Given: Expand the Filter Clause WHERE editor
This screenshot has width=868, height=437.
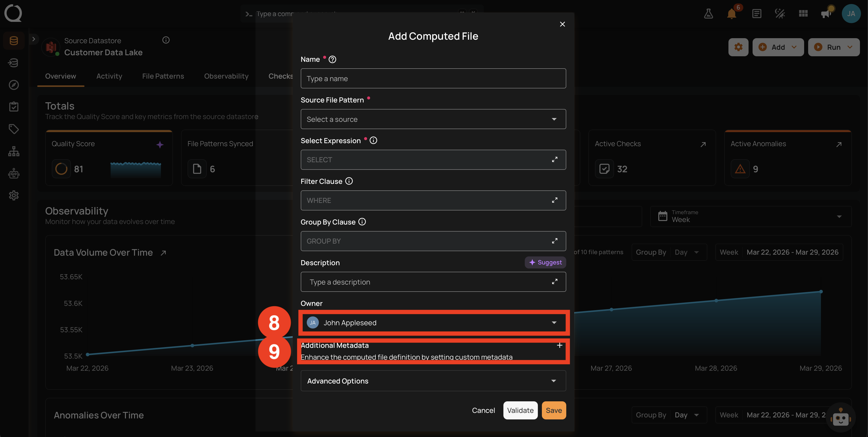Looking at the screenshot, I should pyautogui.click(x=554, y=200).
